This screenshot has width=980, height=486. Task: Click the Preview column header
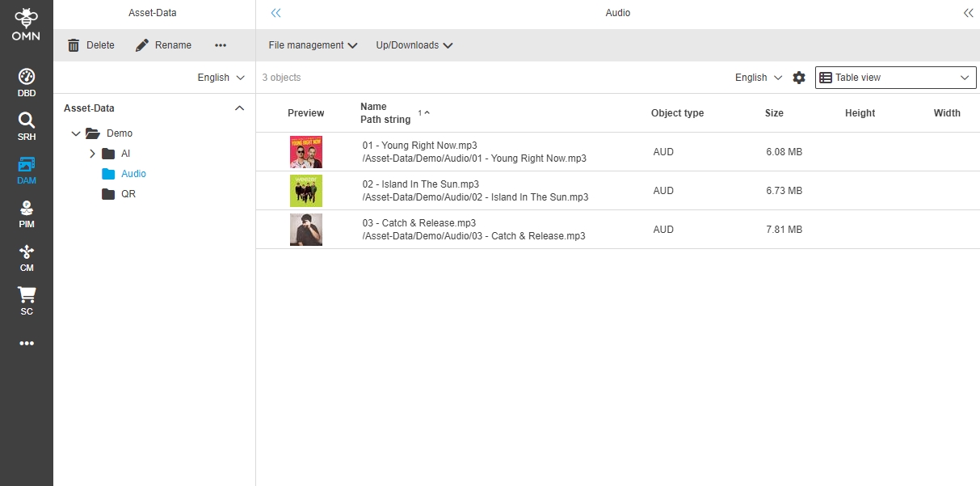click(x=306, y=113)
